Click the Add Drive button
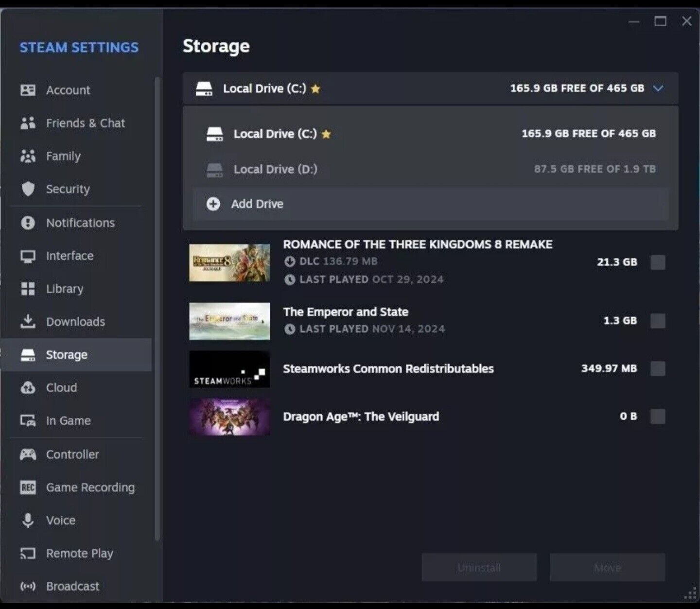The height and width of the screenshot is (609, 700). (431, 204)
